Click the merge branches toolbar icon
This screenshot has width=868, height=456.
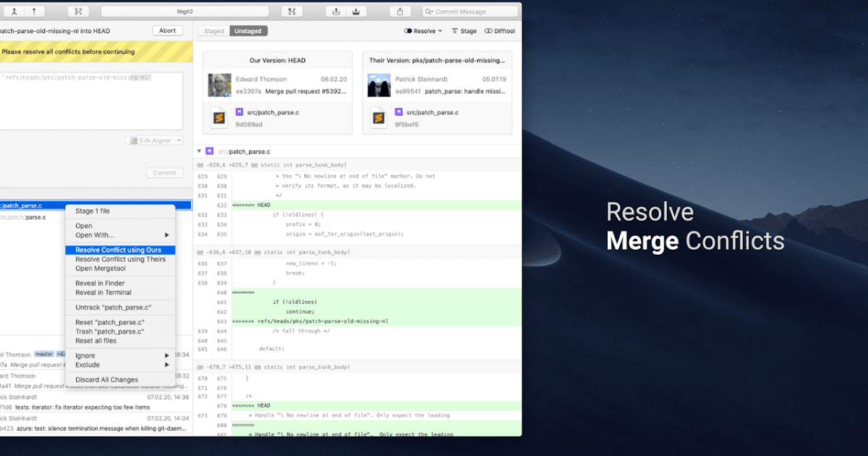[14, 12]
